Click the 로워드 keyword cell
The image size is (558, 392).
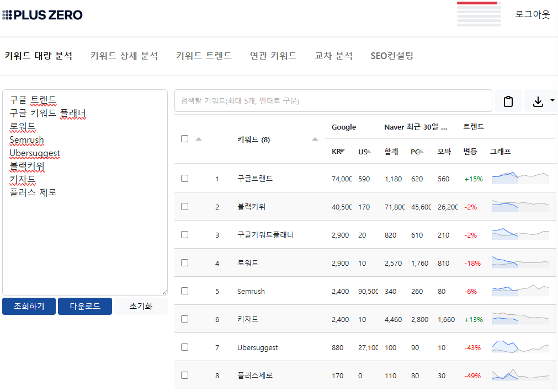pos(248,262)
